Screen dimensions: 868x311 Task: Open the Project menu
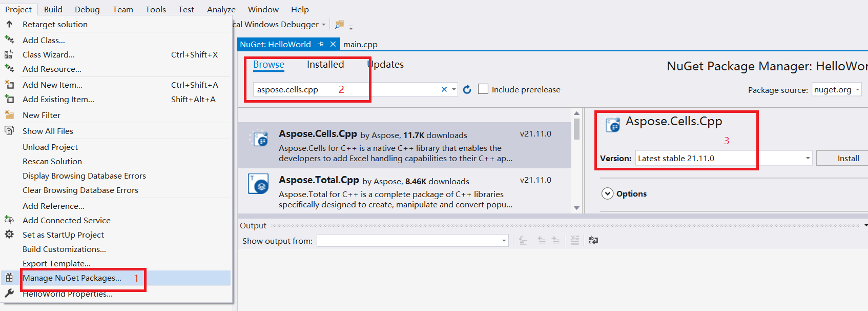tap(18, 9)
